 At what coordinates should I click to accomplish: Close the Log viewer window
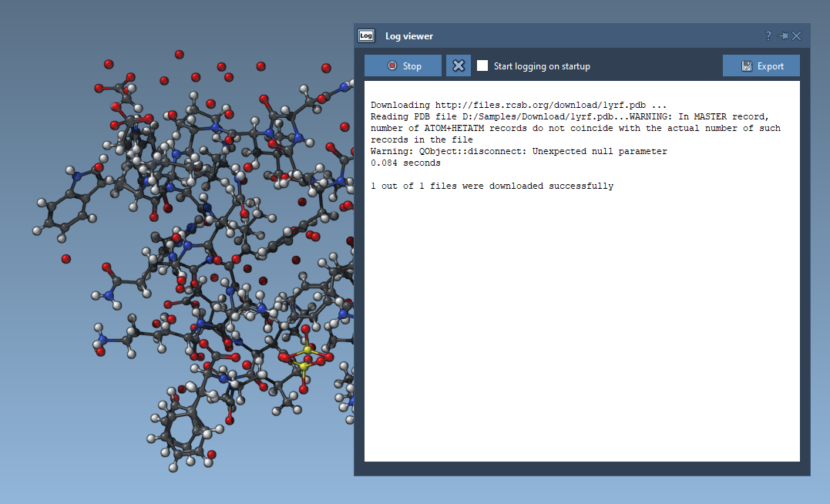coord(797,36)
